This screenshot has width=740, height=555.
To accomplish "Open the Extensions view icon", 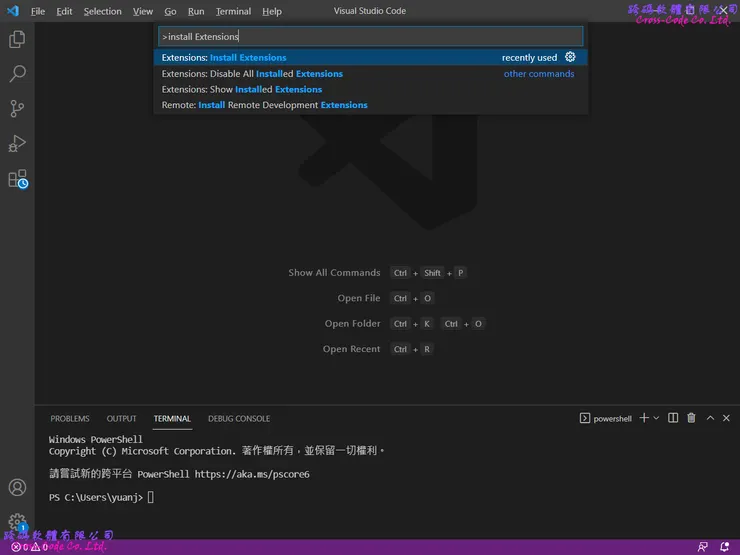I will (x=18, y=179).
